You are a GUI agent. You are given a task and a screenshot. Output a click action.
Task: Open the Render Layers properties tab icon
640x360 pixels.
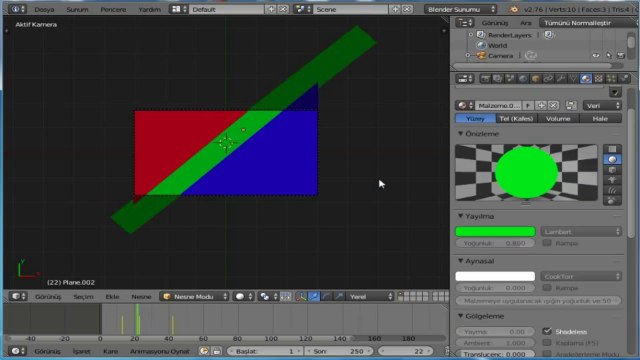[x=498, y=79]
